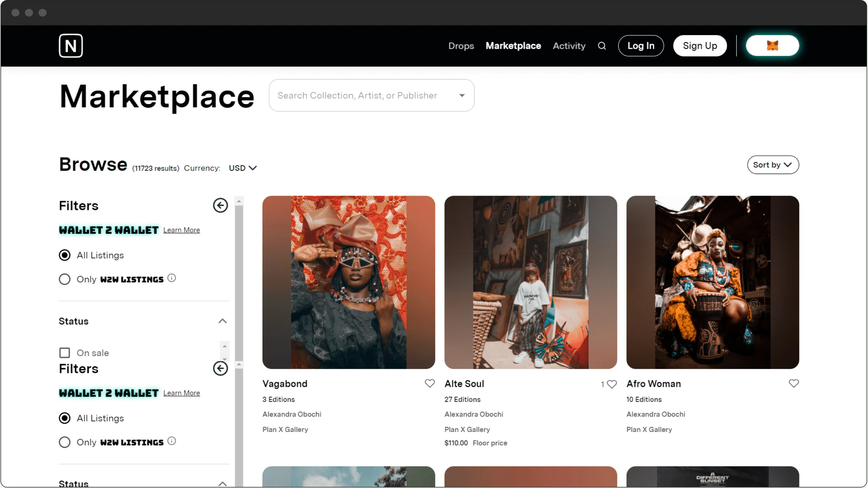
Task: Click the Activity navigation menu item
Action: (x=568, y=46)
